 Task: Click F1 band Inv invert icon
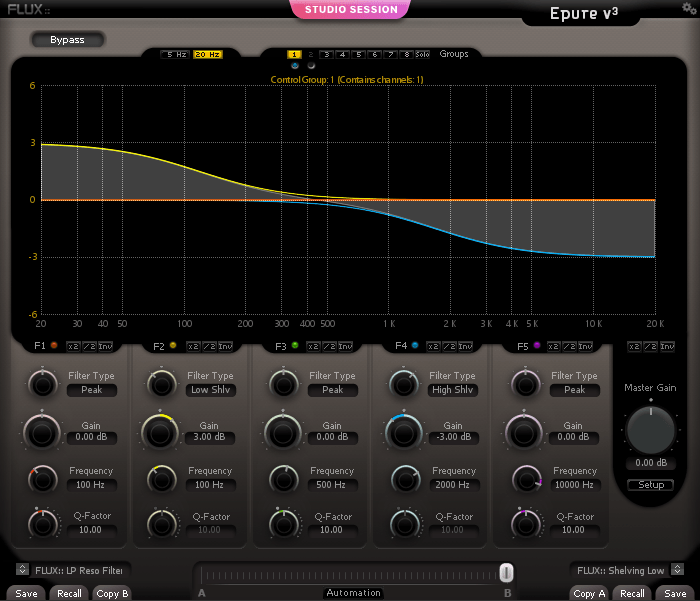click(105, 346)
